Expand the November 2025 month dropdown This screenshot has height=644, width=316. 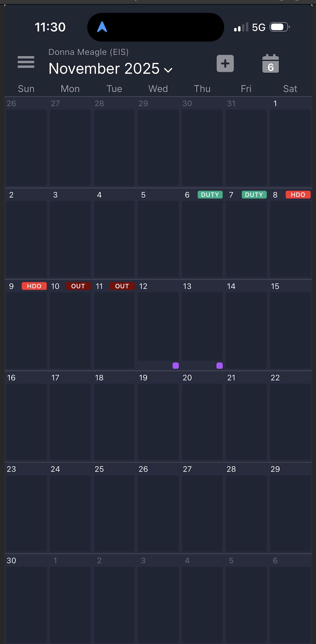[104, 69]
